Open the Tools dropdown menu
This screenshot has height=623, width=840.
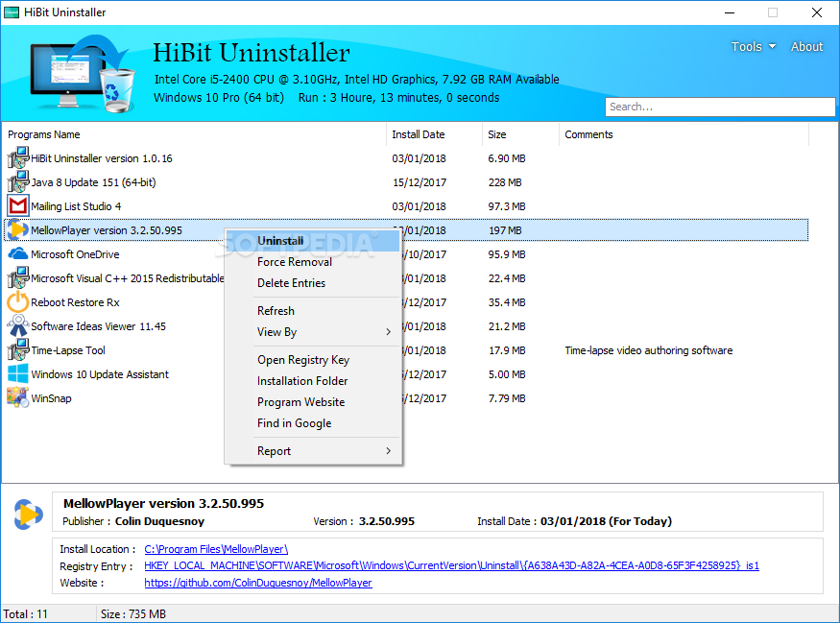pyautogui.click(x=754, y=47)
